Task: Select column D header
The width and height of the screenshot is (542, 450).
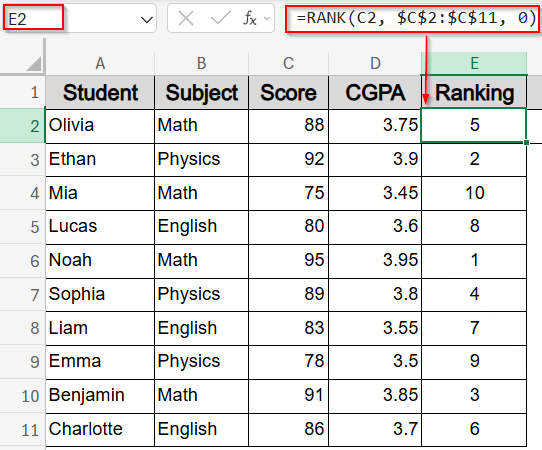Action: pos(375,63)
